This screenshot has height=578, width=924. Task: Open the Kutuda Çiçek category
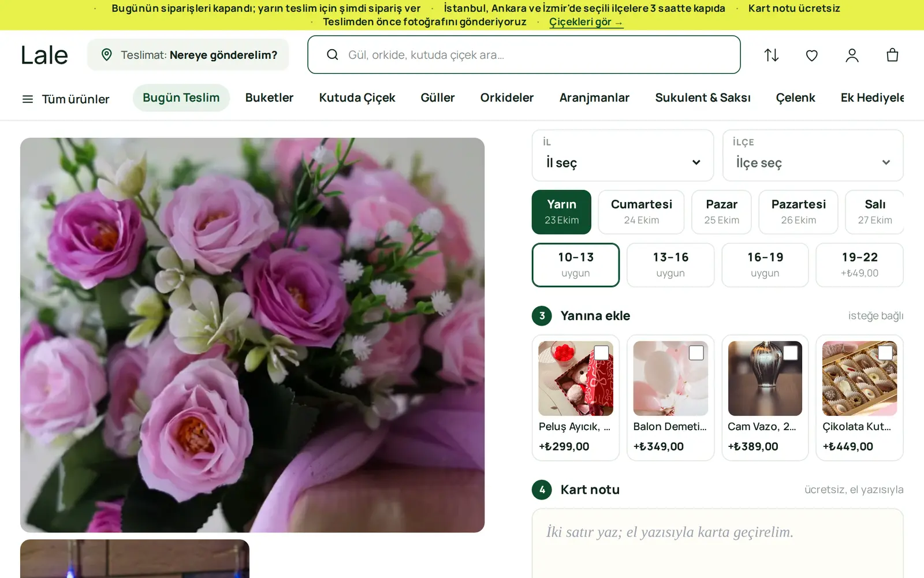pyautogui.click(x=357, y=98)
